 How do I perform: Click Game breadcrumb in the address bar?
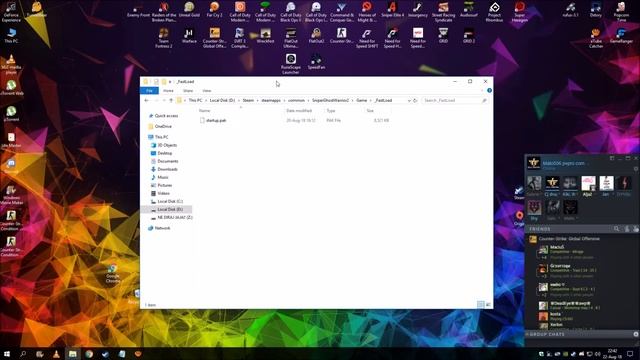(x=362, y=100)
